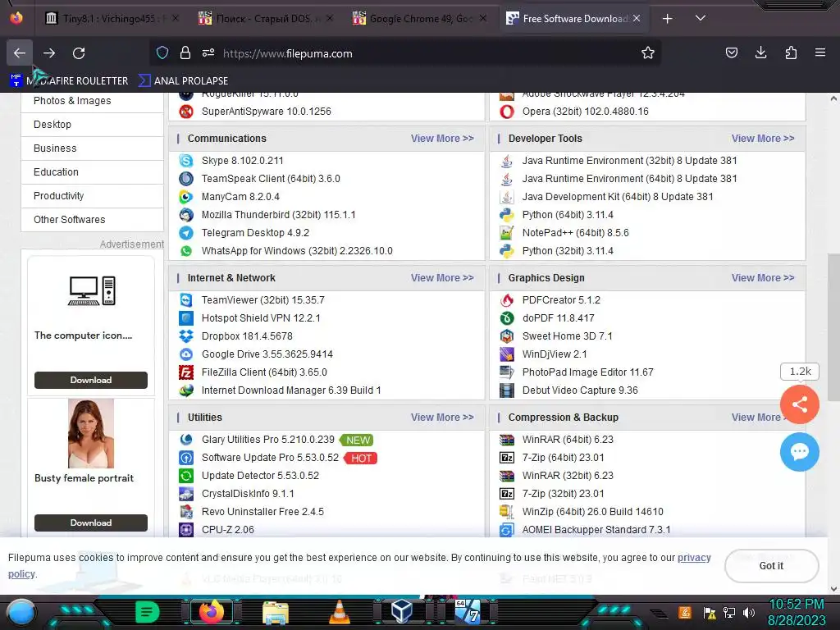The height and width of the screenshot is (630, 840).
Task: Click the FileZilla Client icon
Action: [x=186, y=372]
